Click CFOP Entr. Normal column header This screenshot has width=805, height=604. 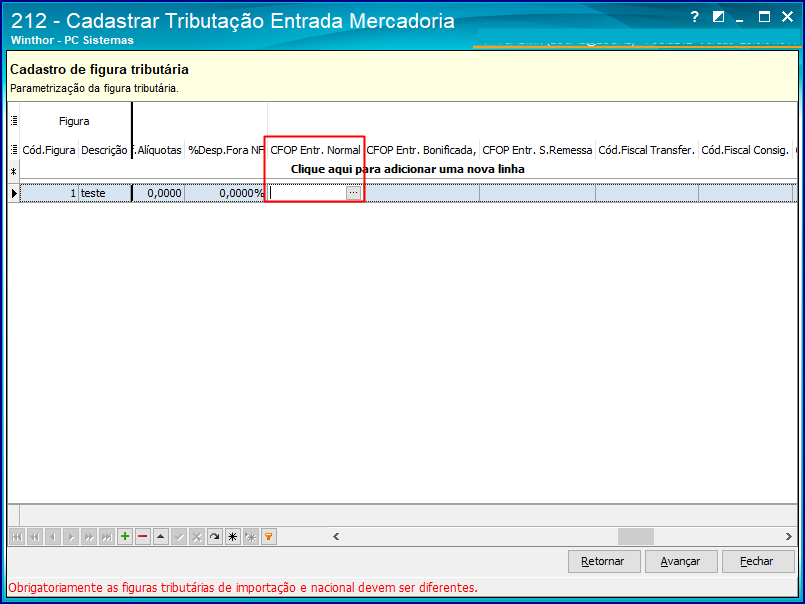pos(315,150)
